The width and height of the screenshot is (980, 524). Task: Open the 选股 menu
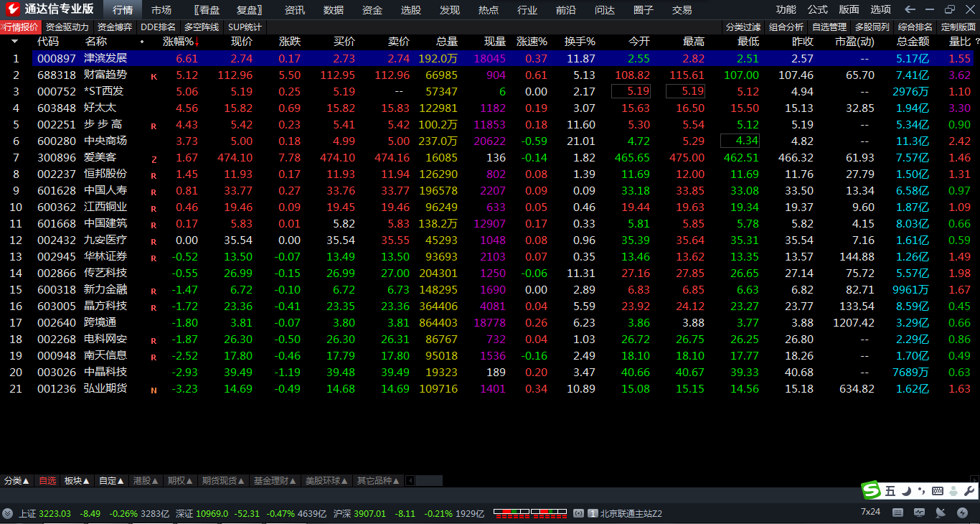[x=411, y=9]
